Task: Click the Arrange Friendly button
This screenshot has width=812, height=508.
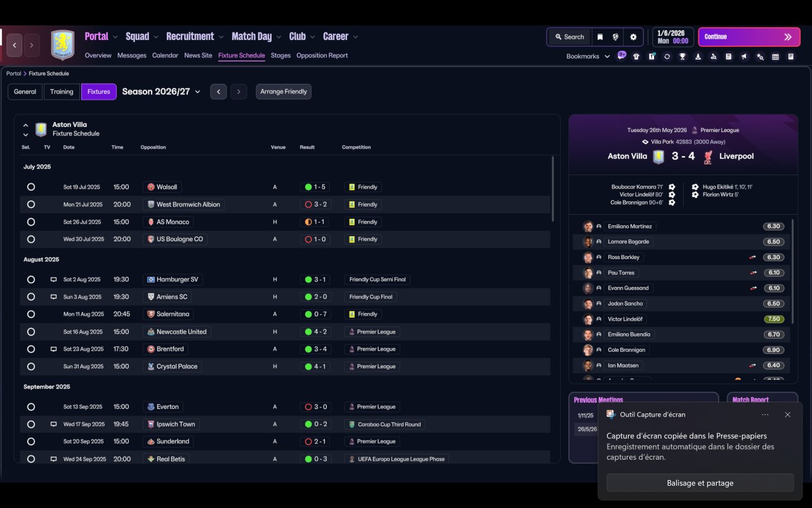Action: 284,91
